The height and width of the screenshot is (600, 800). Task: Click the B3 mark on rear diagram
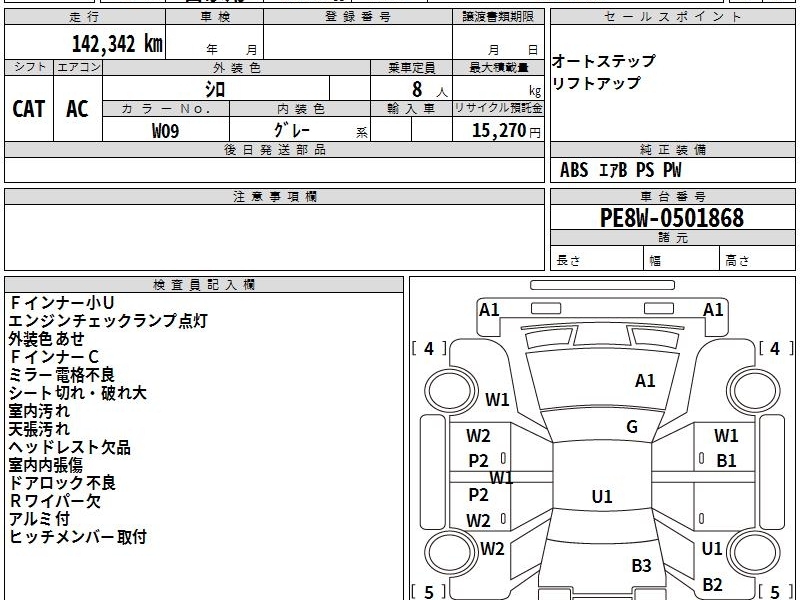click(641, 565)
